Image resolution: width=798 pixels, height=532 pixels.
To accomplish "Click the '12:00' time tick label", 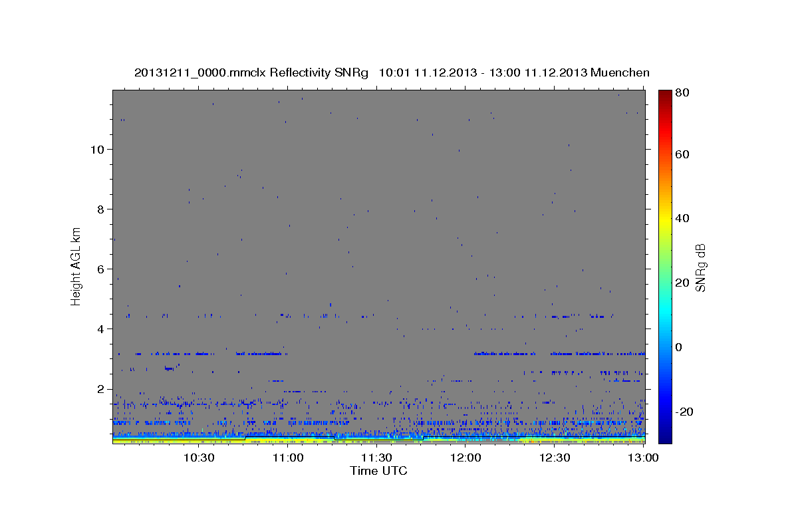I will (x=465, y=458).
